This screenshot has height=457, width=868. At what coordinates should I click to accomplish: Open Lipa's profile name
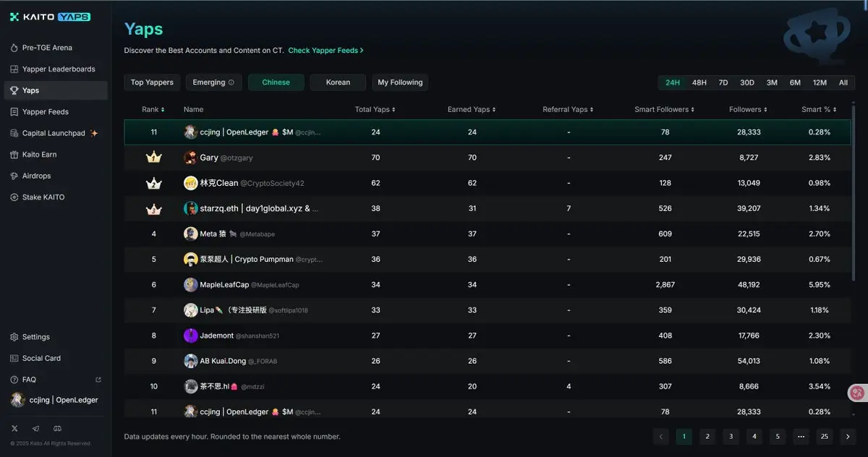point(233,310)
